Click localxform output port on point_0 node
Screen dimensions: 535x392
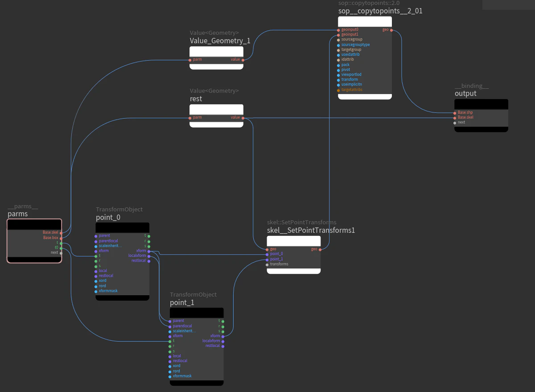[149, 256]
